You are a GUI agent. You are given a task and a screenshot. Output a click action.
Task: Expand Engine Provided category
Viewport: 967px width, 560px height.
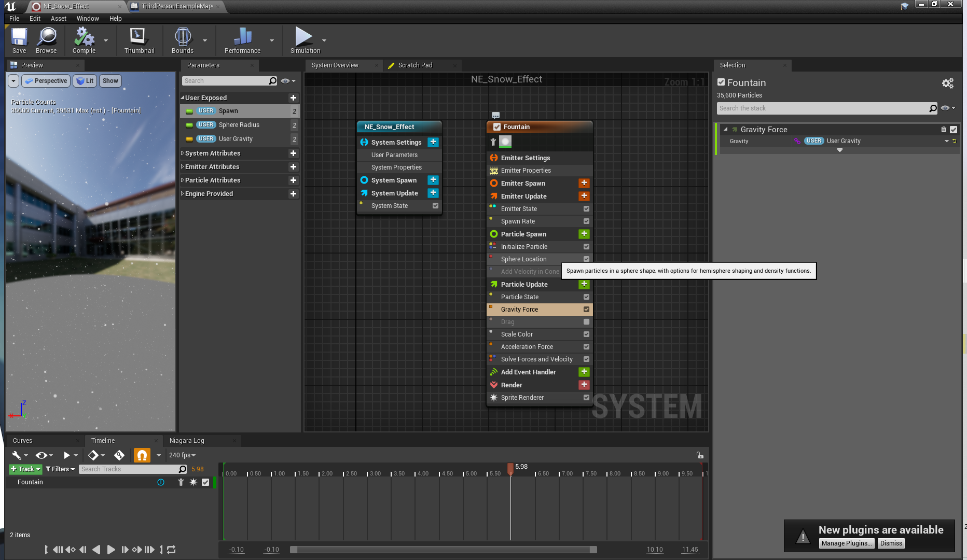point(182,194)
